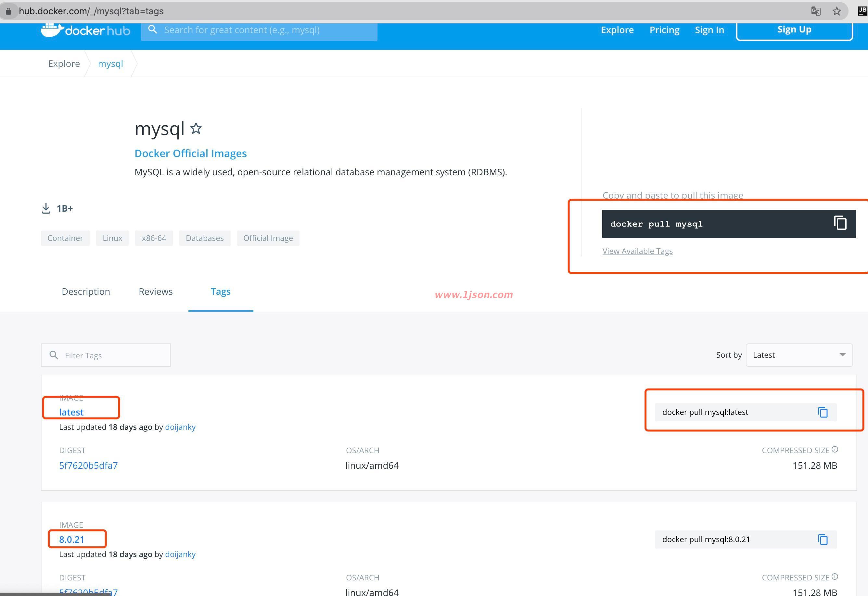Screen dimensions: 868x596
Task: Click the Docker Hub logo
Action: point(85,30)
